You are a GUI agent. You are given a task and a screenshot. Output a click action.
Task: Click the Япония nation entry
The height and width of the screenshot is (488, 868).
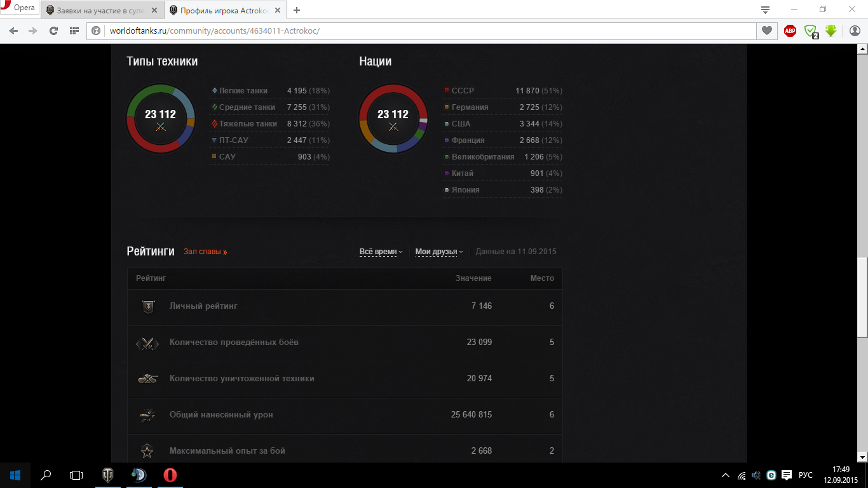tap(503, 190)
